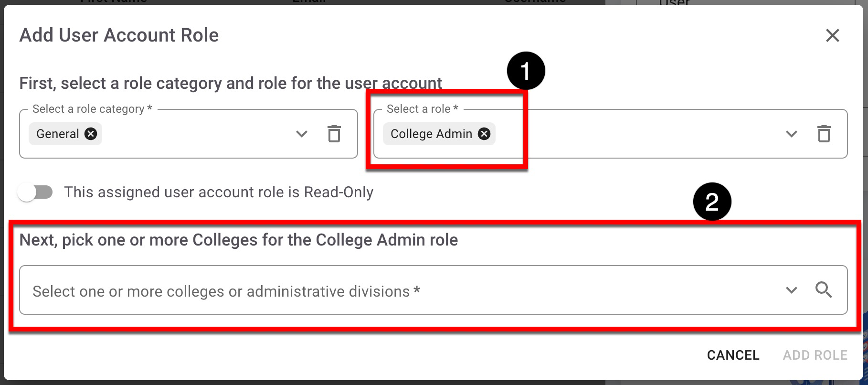Clear role category with its trash icon
868x385 pixels.
tap(334, 134)
